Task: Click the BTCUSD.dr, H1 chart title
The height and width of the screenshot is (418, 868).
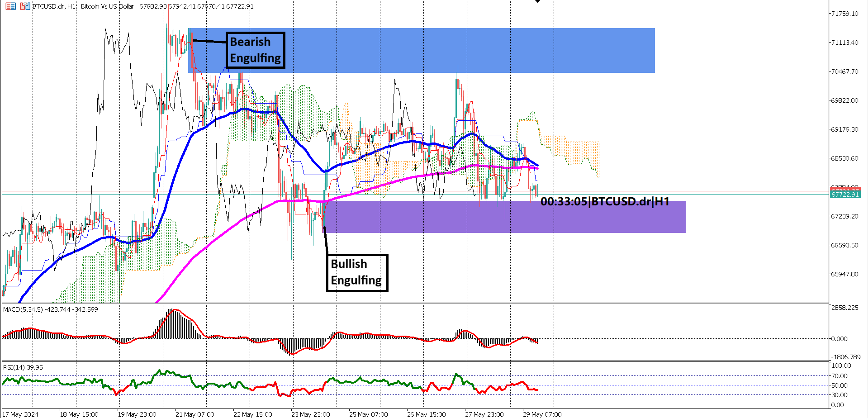Action: point(54,6)
